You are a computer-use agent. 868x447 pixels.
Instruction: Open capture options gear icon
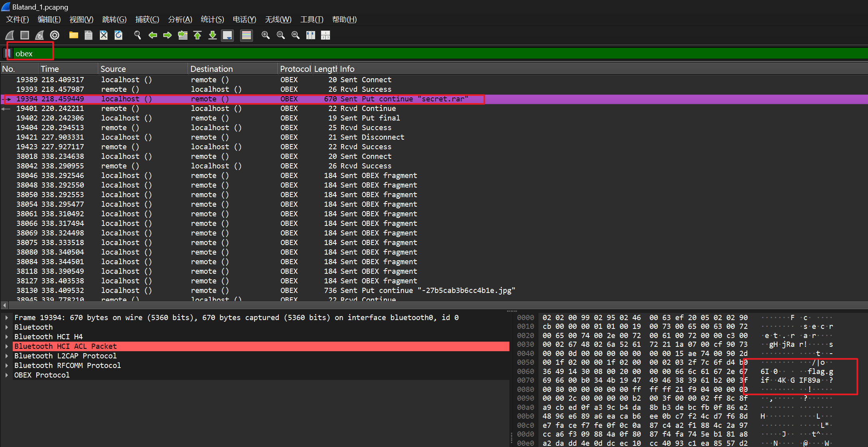(x=55, y=35)
